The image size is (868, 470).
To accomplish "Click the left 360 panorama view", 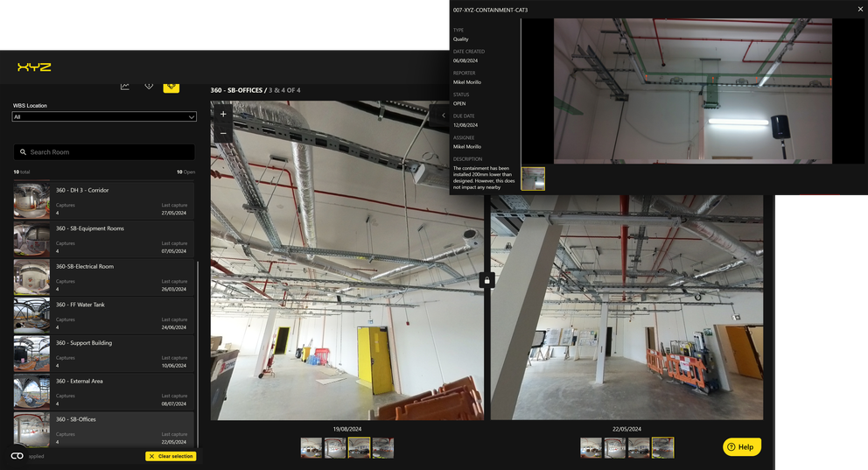I will tap(347, 260).
